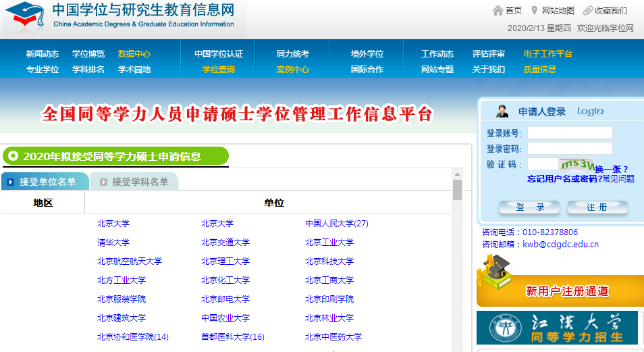Click the 首页 link at top
Image resolution: width=644 pixels, height=352 pixels.
(x=514, y=10)
